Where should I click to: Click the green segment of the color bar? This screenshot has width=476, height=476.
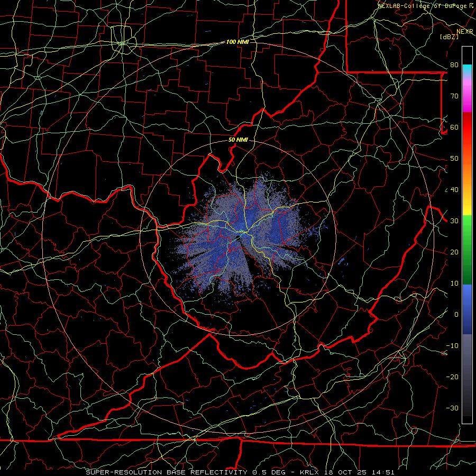[467, 250]
